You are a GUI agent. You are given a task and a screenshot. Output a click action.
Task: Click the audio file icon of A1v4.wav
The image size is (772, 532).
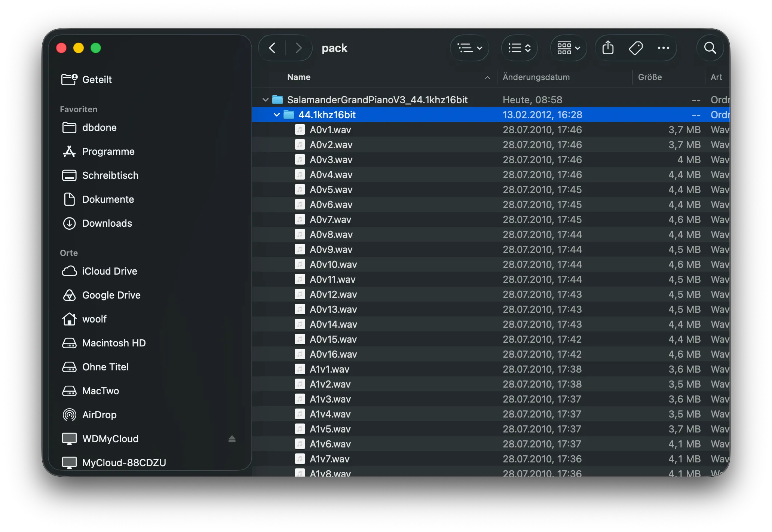coord(300,414)
